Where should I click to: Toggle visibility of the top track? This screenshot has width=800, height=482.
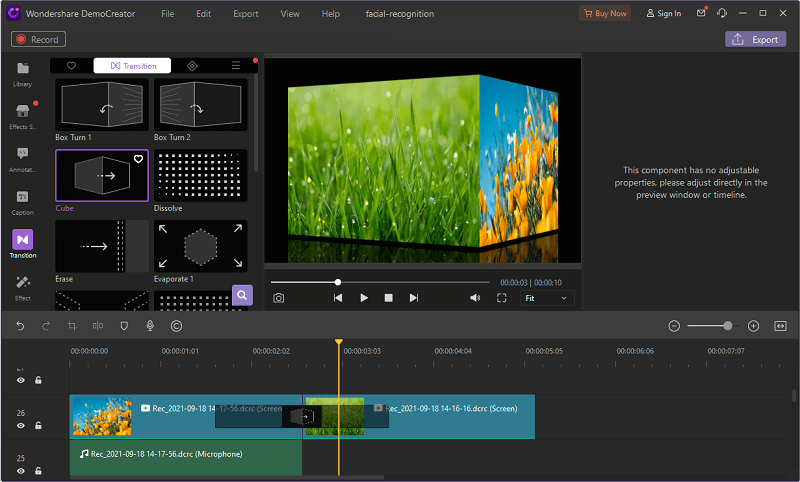click(20, 380)
